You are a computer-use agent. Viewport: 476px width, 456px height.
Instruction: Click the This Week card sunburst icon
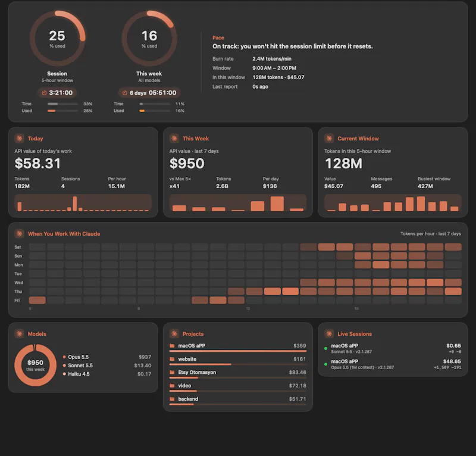coord(174,139)
